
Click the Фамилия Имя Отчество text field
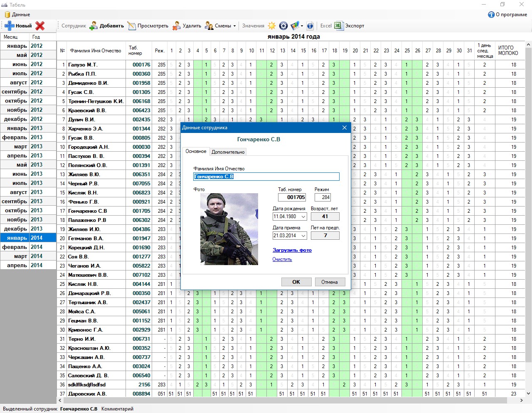pos(266,177)
